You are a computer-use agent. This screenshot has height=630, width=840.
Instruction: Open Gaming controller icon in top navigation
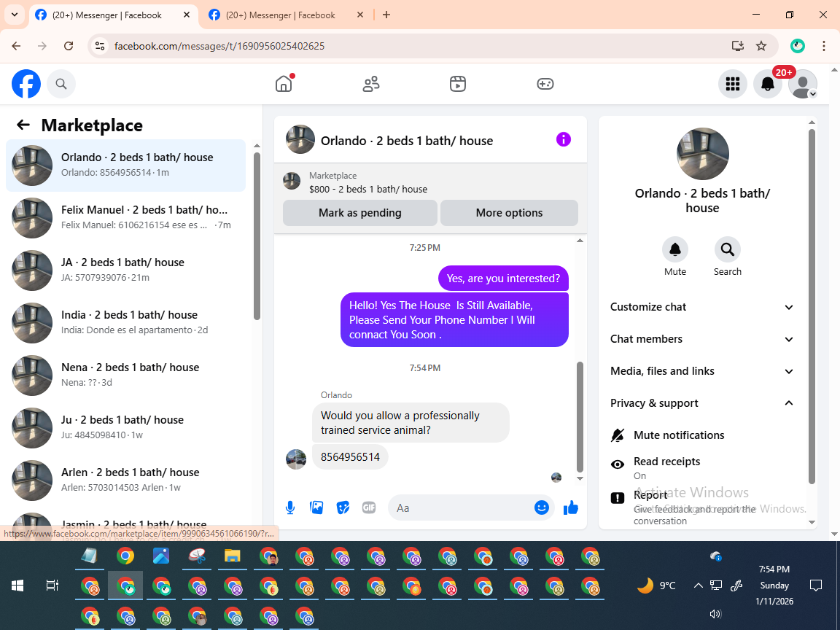click(545, 84)
